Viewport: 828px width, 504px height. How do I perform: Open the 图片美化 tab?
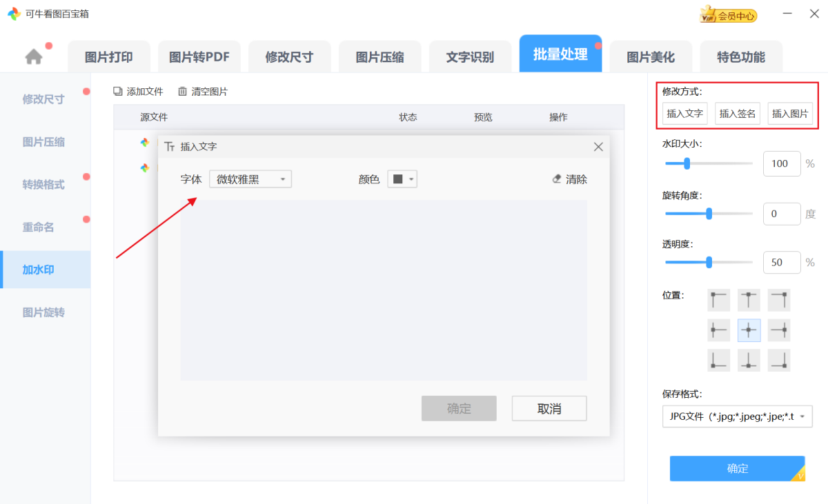[x=651, y=57]
